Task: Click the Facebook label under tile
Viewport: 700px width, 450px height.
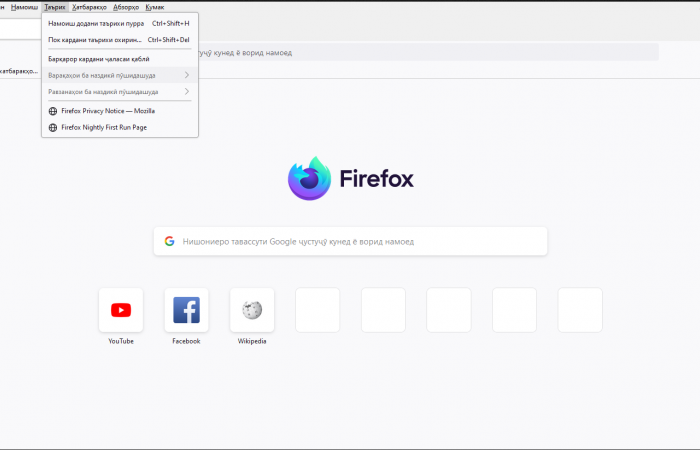Action: pyautogui.click(x=186, y=341)
